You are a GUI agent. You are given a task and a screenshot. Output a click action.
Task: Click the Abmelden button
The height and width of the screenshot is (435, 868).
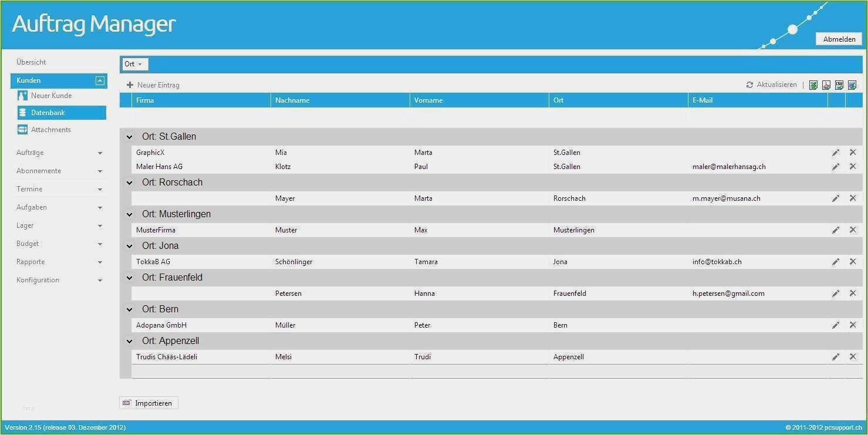839,39
